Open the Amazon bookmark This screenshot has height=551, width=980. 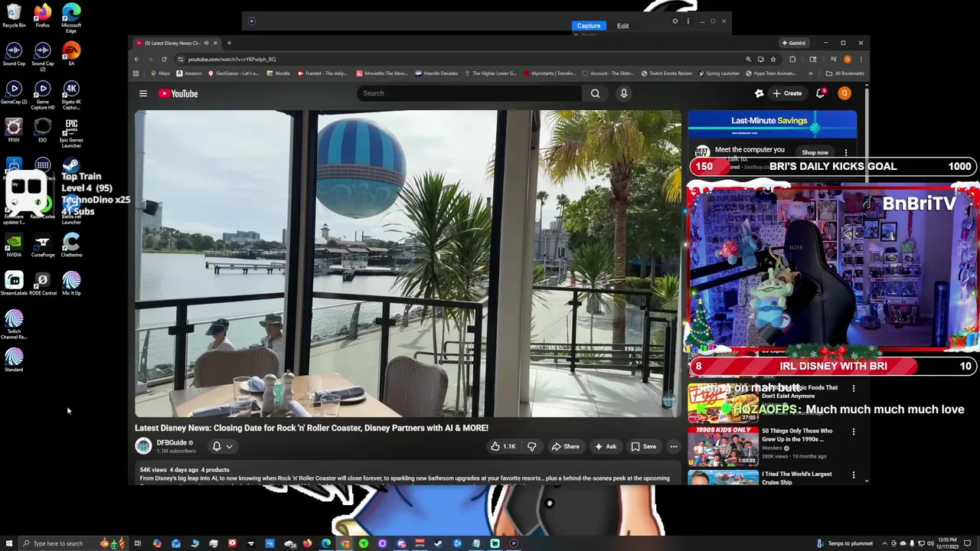point(189,73)
